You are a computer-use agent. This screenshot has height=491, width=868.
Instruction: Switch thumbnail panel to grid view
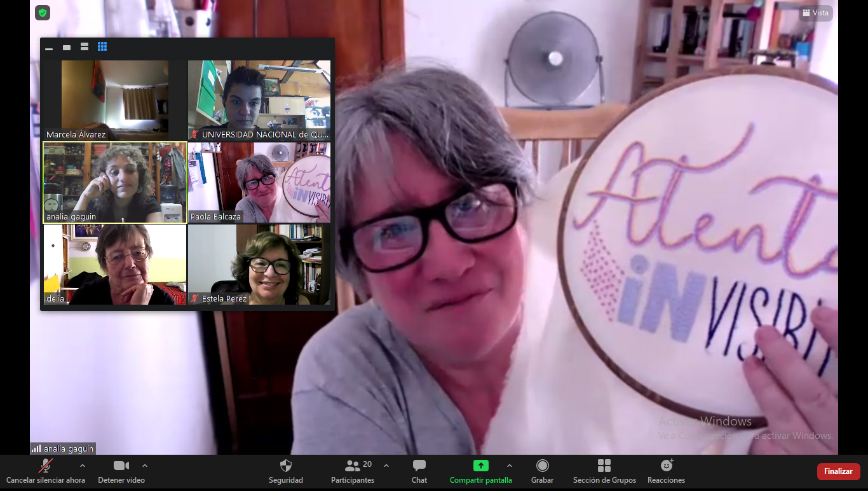coord(102,47)
